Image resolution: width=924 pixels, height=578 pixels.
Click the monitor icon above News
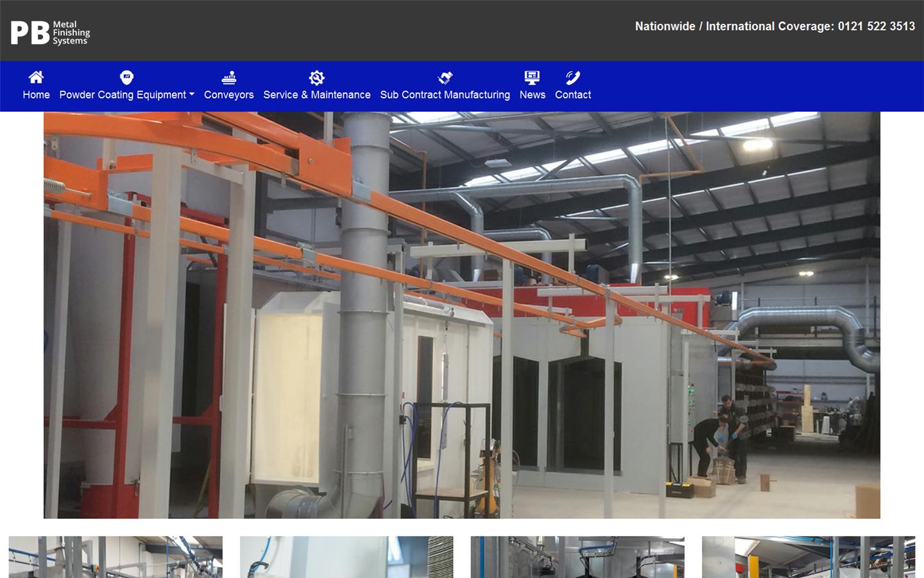533,76
